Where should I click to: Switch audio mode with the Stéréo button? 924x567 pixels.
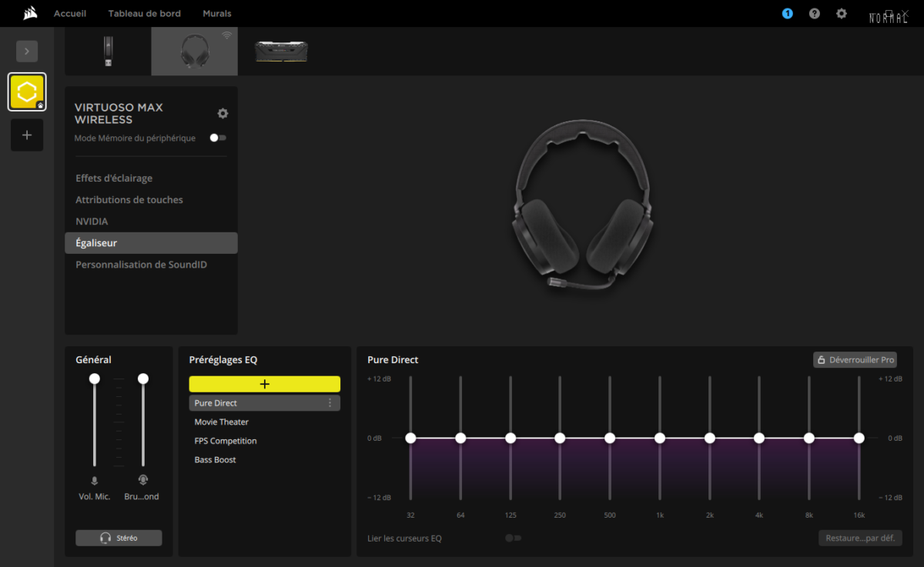tap(119, 537)
